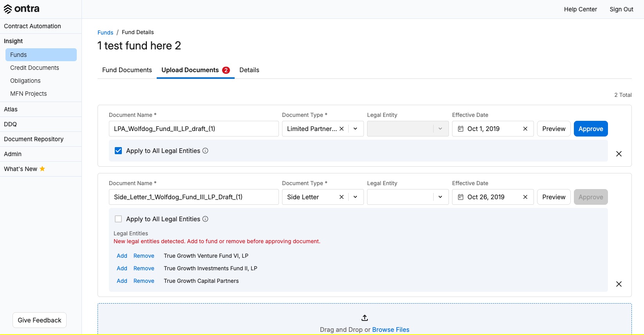Switch to the Fund Documents tab
The width and height of the screenshot is (644, 335).
click(127, 70)
